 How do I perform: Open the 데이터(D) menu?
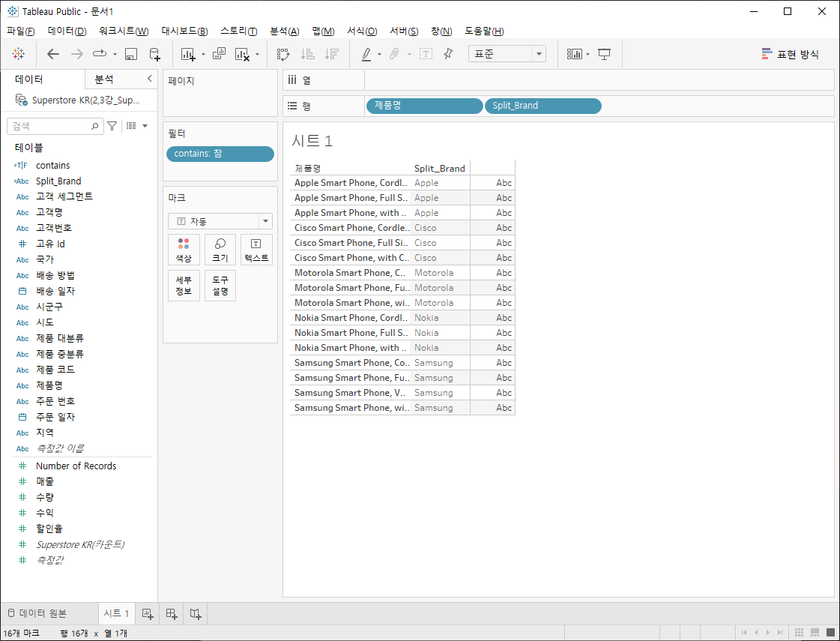pyautogui.click(x=67, y=31)
